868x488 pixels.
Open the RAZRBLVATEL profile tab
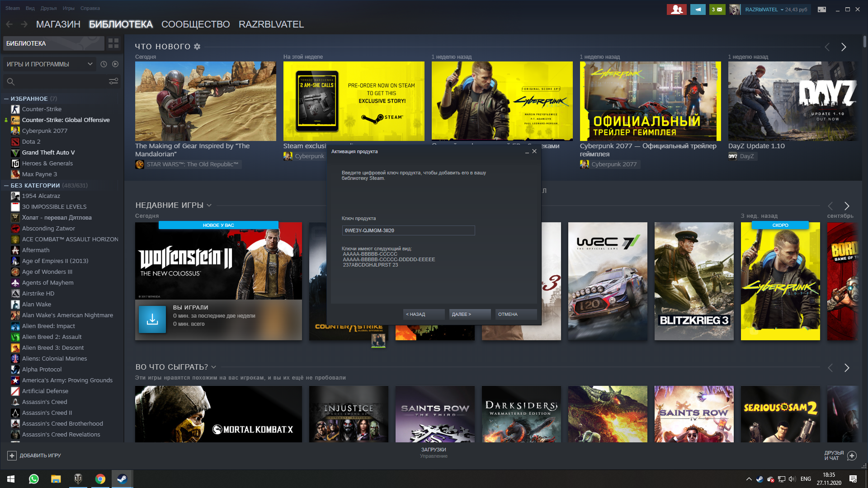(x=271, y=24)
